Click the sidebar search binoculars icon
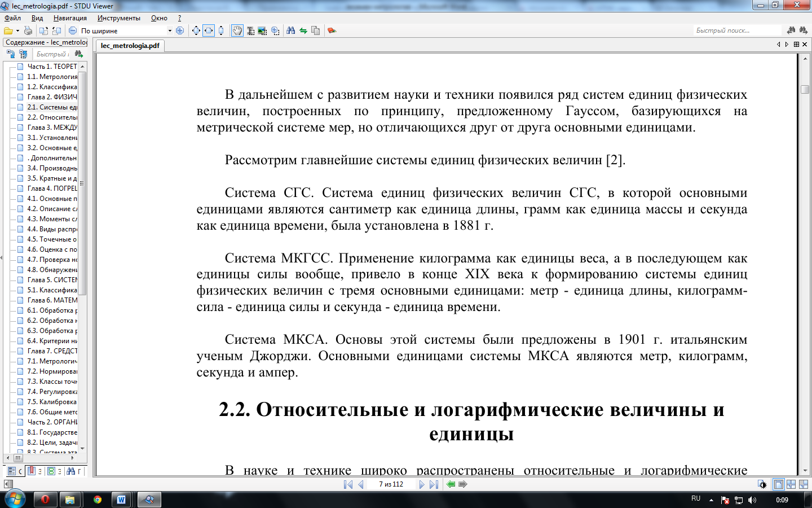This screenshot has height=508, width=812. [79, 54]
